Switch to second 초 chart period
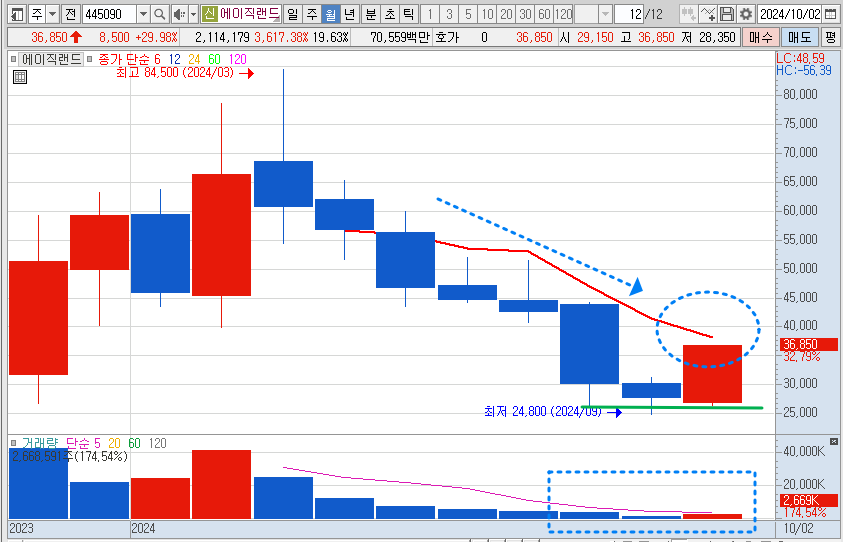 tap(390, 14)
